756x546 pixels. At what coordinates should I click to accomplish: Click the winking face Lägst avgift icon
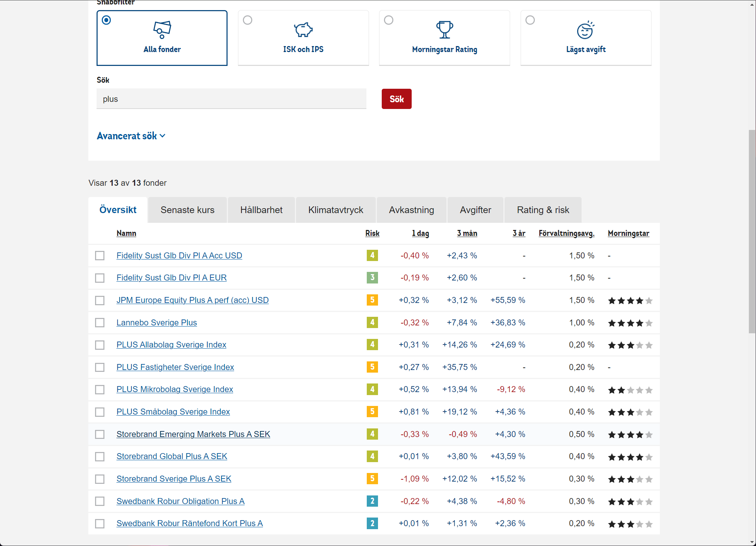[585, 30]
